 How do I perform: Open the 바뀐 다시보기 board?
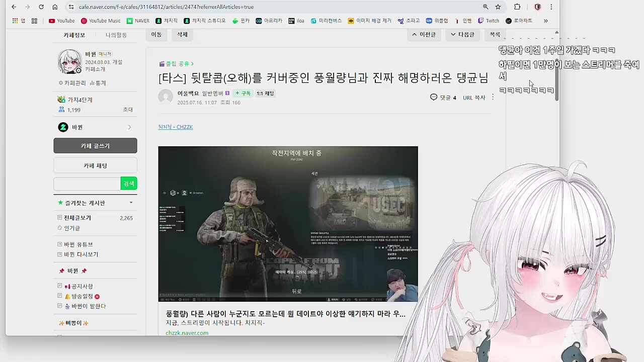point(81,254)
